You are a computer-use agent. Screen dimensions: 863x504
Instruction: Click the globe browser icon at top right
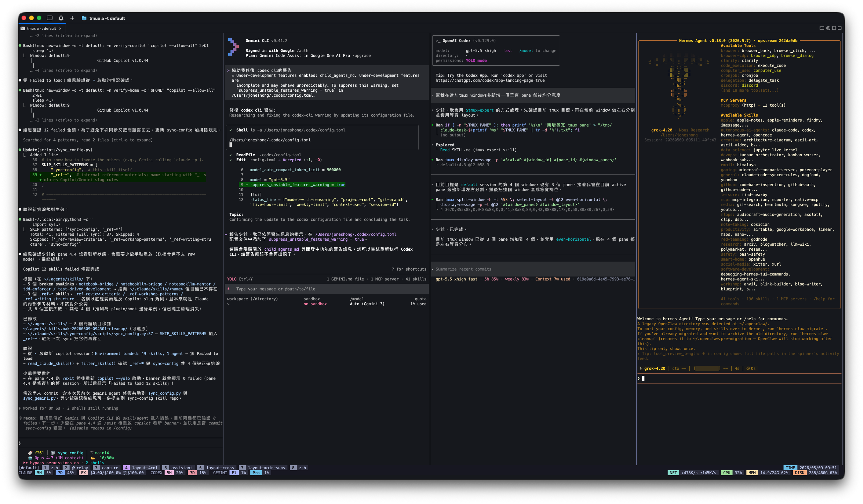click(828, 28)
